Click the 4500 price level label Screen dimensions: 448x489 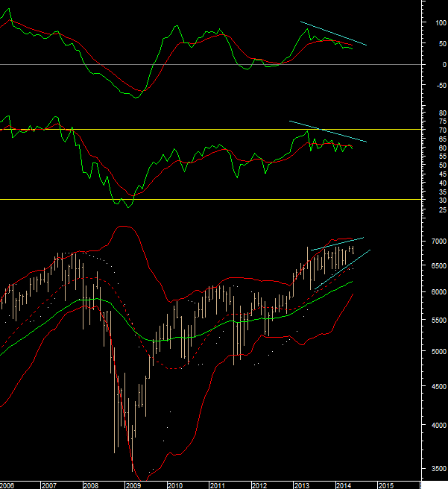[x=439, y=386]
